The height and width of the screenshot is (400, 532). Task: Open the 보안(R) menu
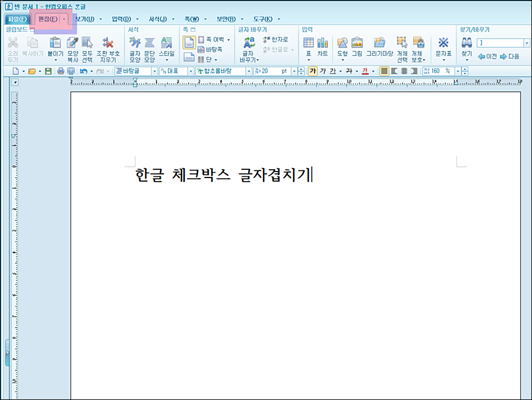tap(226, 19)
